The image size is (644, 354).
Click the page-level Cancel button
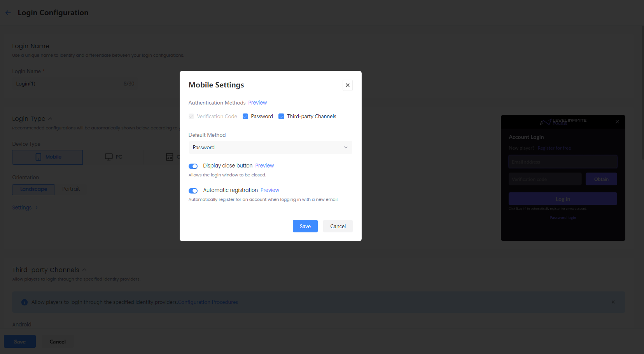point(58,342)
